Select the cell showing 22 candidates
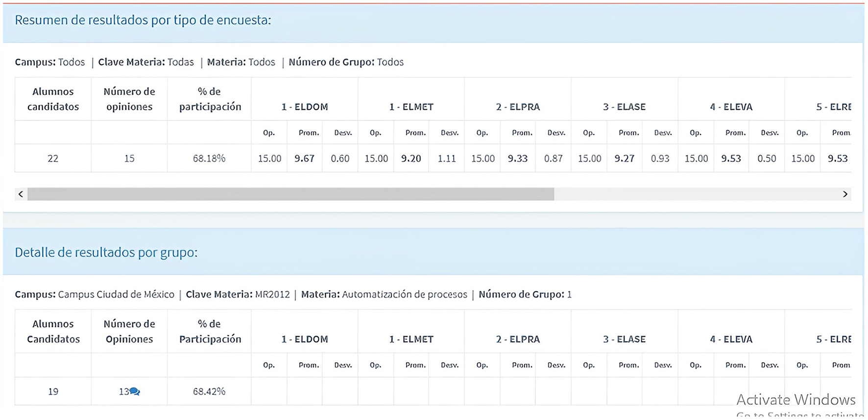Screen dimensions: 868x420 [53, 159]
